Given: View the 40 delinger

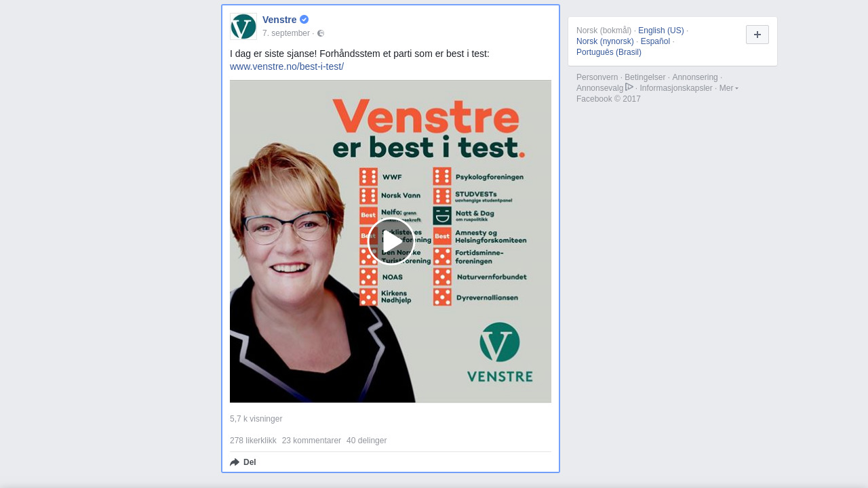Looking at the screenshot, I should coord(366,441).
